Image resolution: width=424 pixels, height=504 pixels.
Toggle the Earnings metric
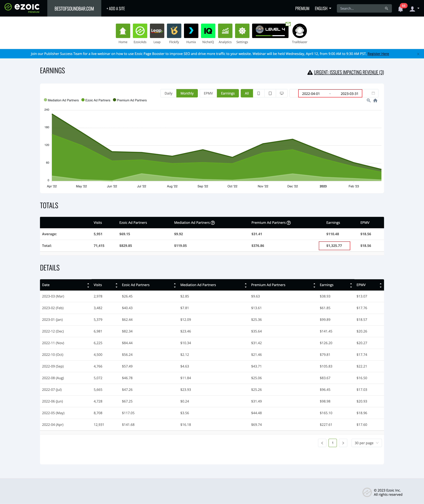(x=228, y=93)
